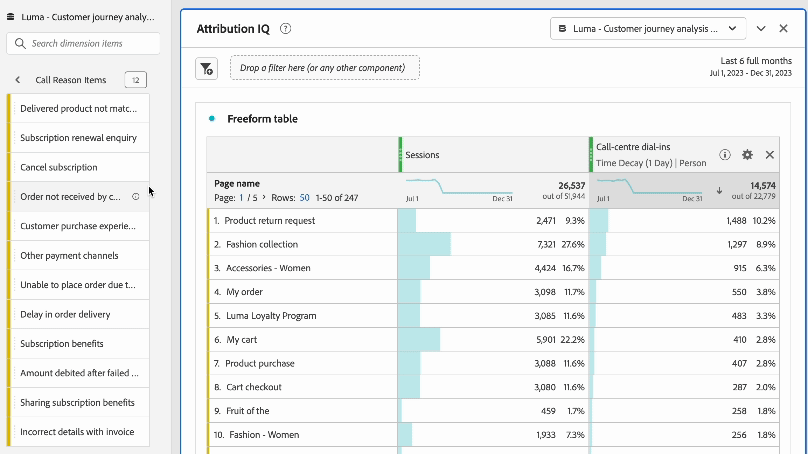
Task: Click dial-ins value 1,488
Action: point(736,221)
